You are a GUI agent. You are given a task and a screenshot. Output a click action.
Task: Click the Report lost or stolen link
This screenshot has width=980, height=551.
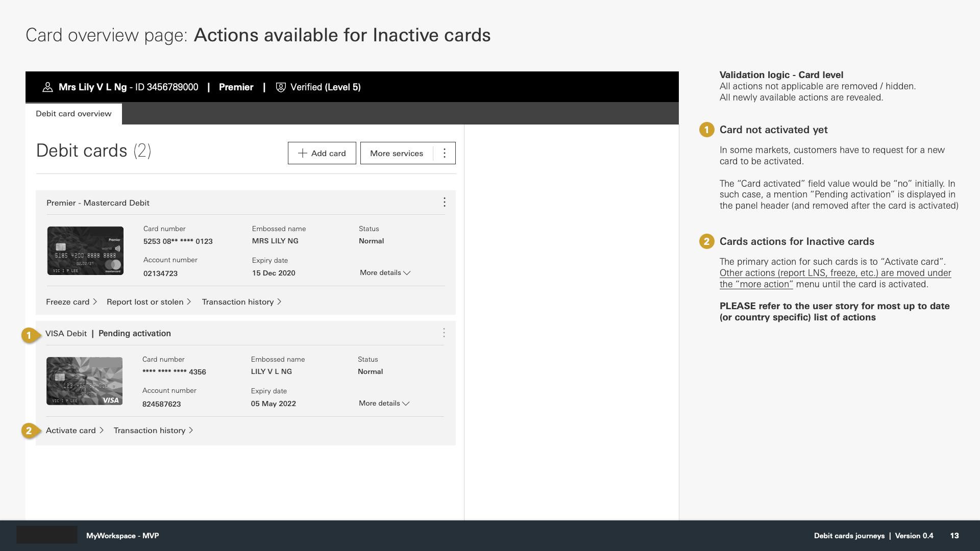(144, 302)
